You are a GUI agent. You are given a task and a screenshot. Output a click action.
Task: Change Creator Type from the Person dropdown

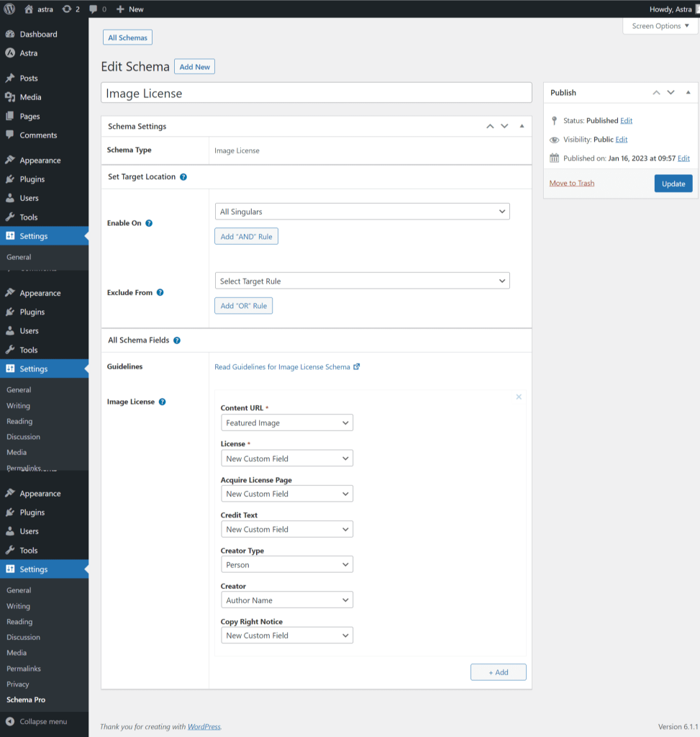[x=286, y=564]
